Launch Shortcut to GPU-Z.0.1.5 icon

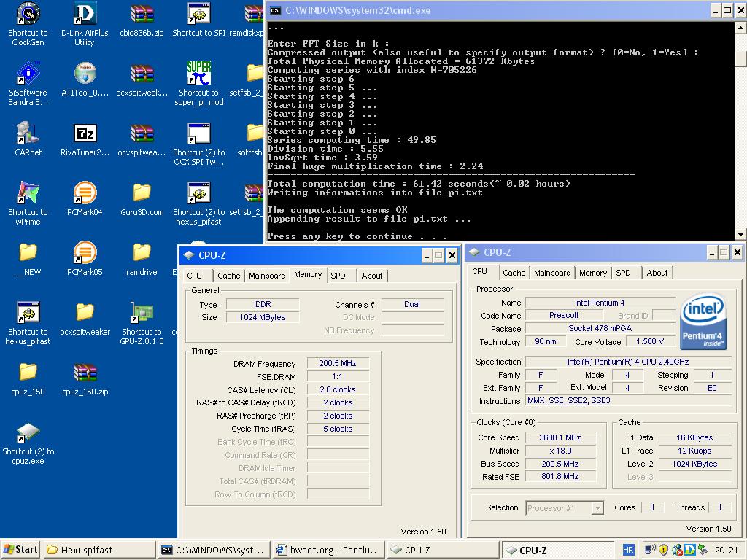(142, 313)
